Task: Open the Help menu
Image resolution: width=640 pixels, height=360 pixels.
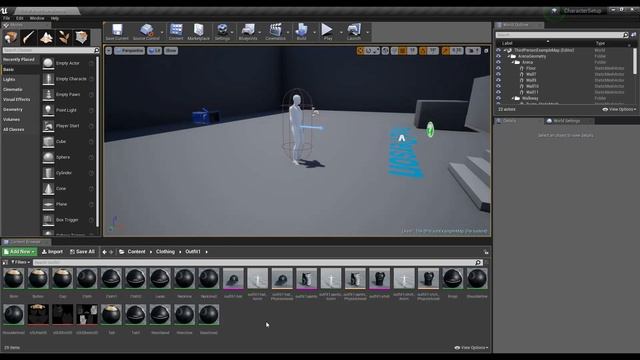Action: [x=55, y=18]
